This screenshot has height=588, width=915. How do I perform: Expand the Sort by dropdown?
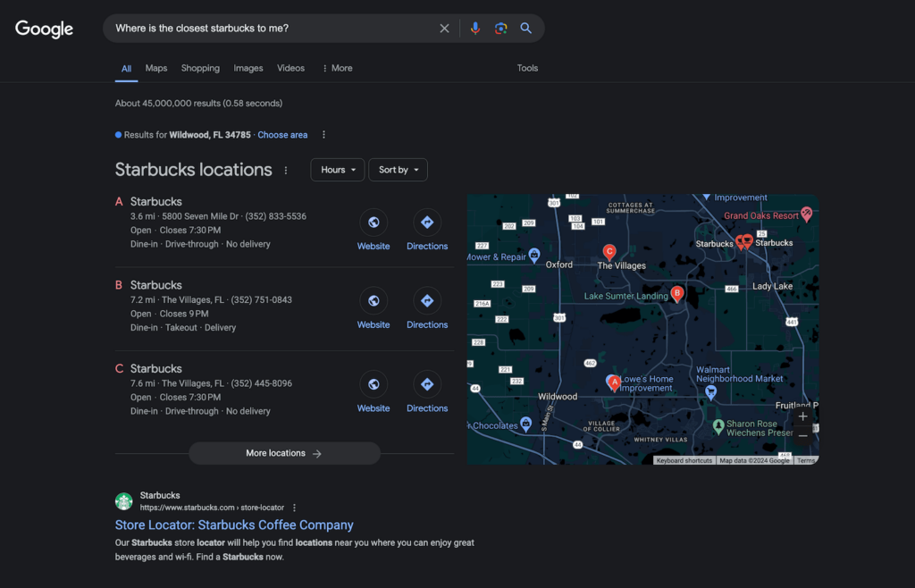point(398,170)
